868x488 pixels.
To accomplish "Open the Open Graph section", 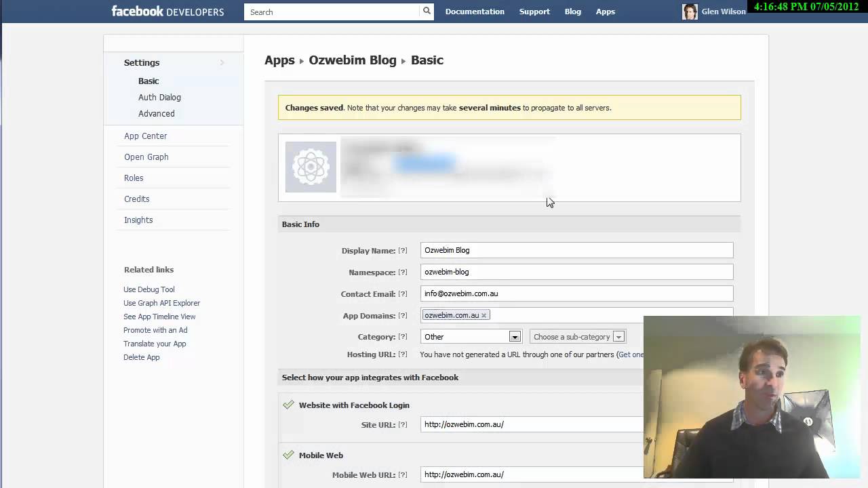I will [x=146, y=157].
